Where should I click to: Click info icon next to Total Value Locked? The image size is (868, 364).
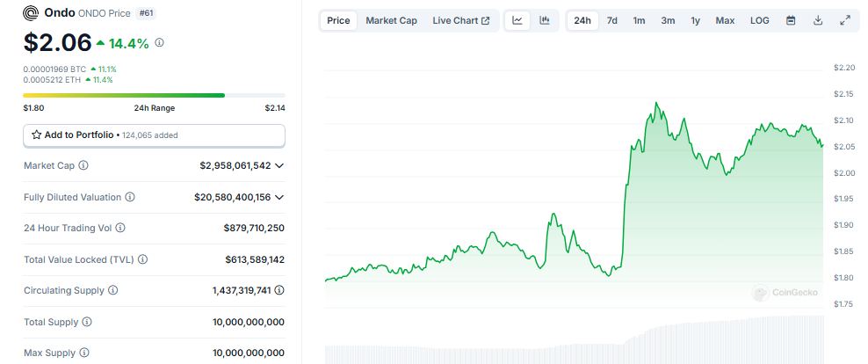coord(142,259)
